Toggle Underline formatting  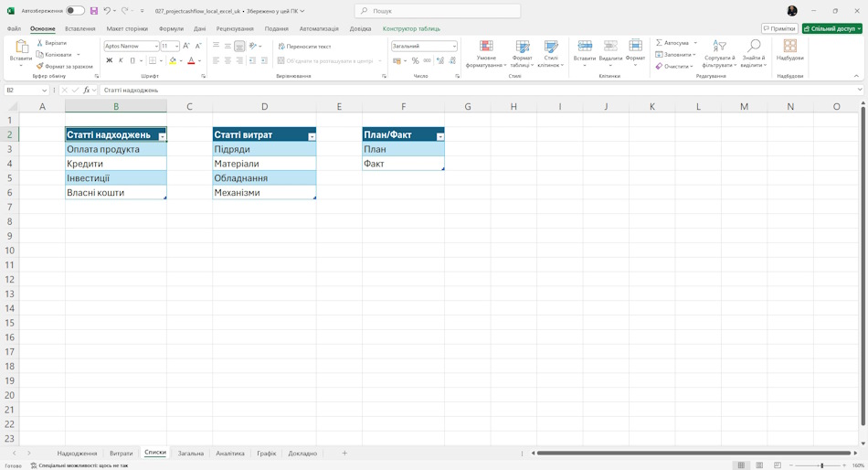pyautogui.click(x=132, y=60)
